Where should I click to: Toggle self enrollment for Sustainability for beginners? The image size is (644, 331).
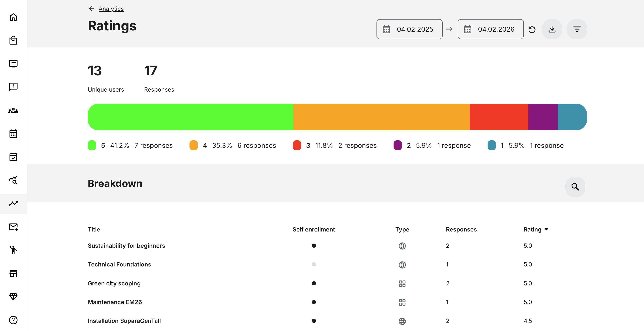[314, 246]
